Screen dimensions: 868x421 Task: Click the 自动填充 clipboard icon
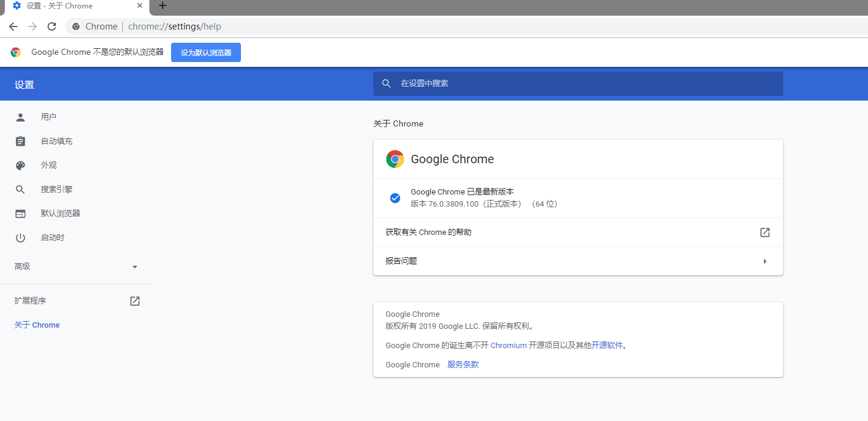20,142
